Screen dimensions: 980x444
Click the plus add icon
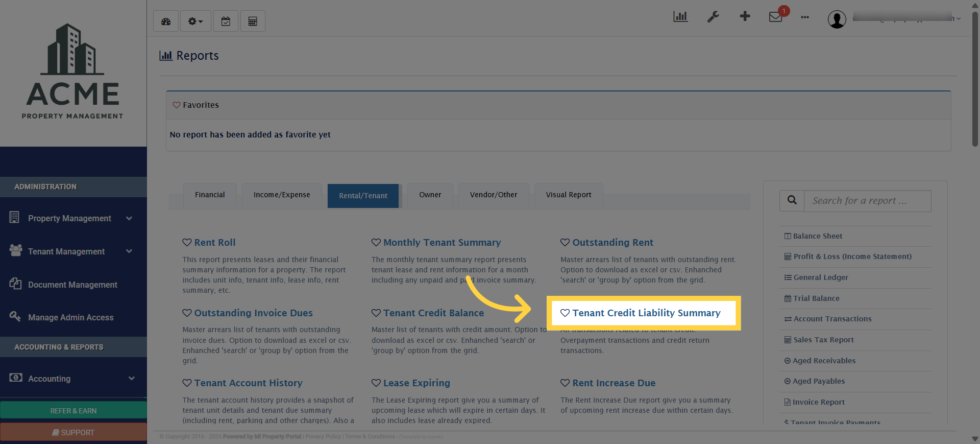pyautogui.click(x=745, y=16)
